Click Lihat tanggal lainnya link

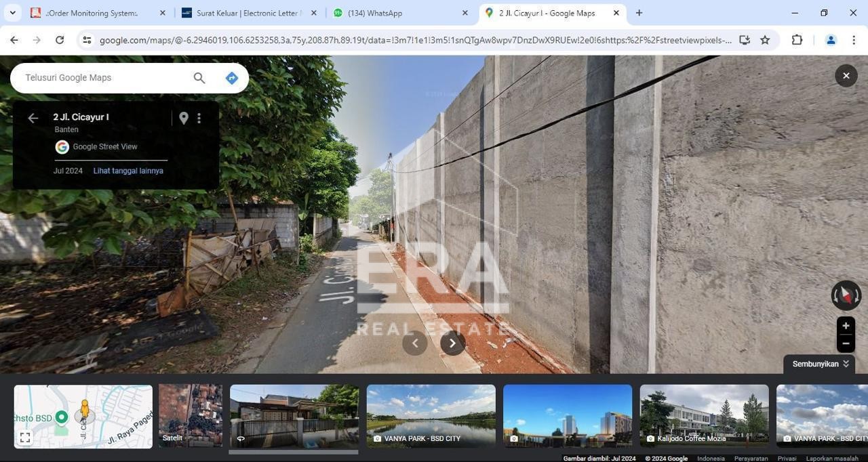click(x=128, y=171)
